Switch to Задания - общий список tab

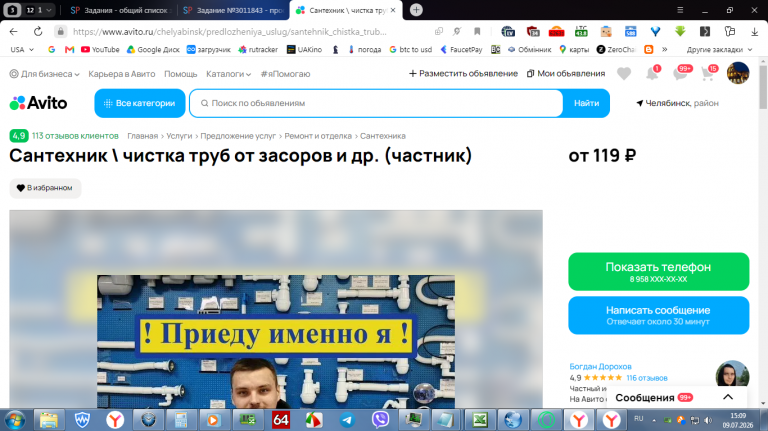(x=120, y=10)
